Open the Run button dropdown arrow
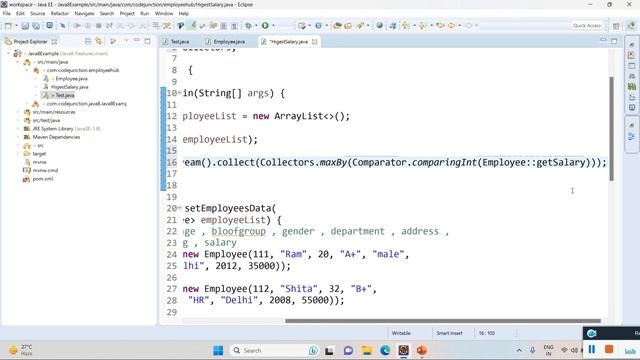Screen dimensions: 640x360 coord(273,26)
